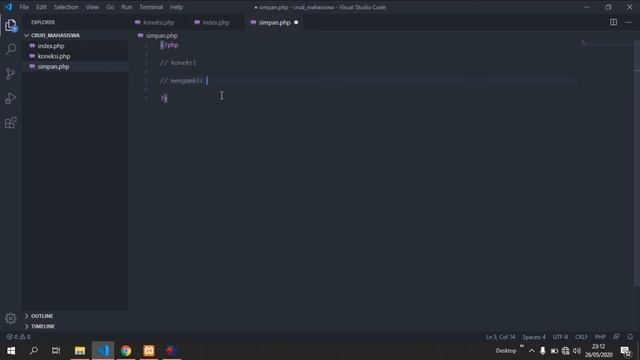Click the VS Code logo icon
This screenshot has width=640, height=360.
[9, 7]
